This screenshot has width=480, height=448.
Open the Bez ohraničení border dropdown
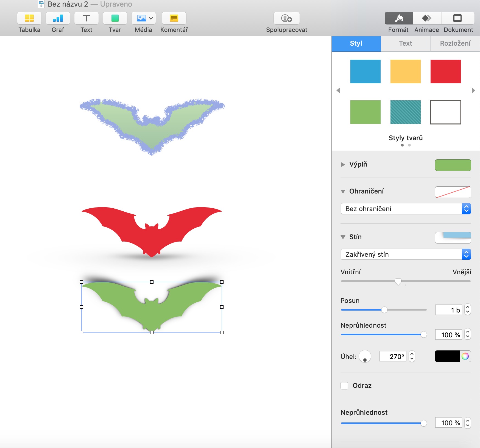point(406,209)
